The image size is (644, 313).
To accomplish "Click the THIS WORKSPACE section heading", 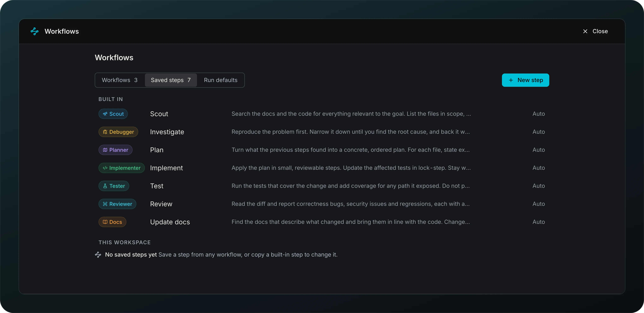I will (x=125, y=243).
